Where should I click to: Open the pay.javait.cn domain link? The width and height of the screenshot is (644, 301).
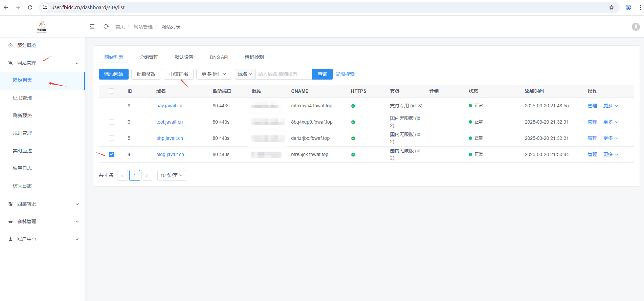pyautogui.click(x=169, y=106)
